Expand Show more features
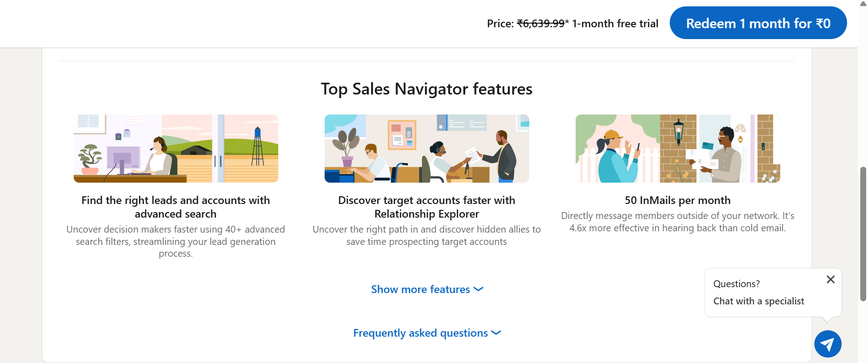 tap(427, 289)
